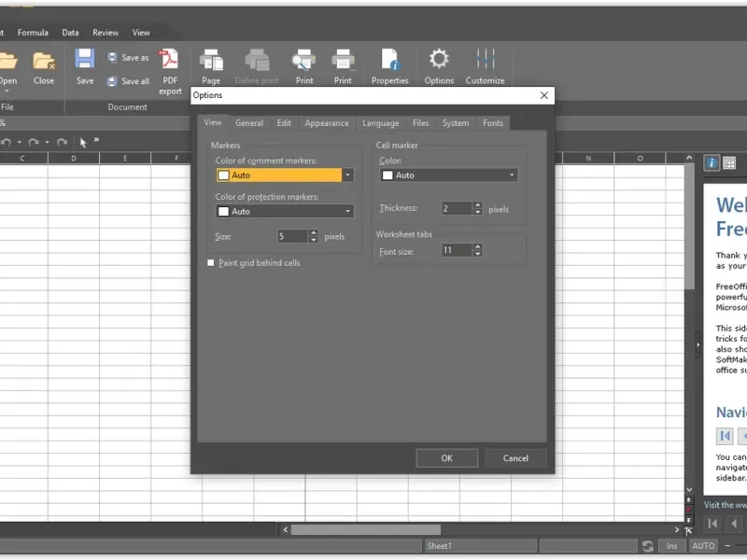The height and width of the screenshot is (560, 747).
Task: Switch to the Edit tab
Action: [284, 123]
